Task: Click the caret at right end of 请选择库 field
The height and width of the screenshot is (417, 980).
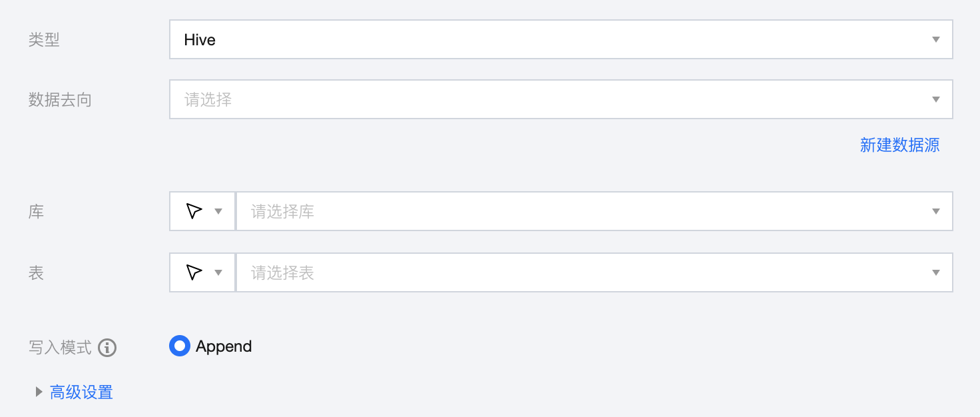Action: pos(935,212)
